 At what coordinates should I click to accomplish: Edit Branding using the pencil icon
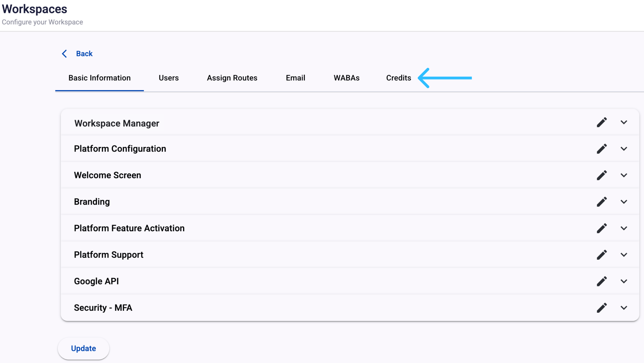tap(601, 202)
